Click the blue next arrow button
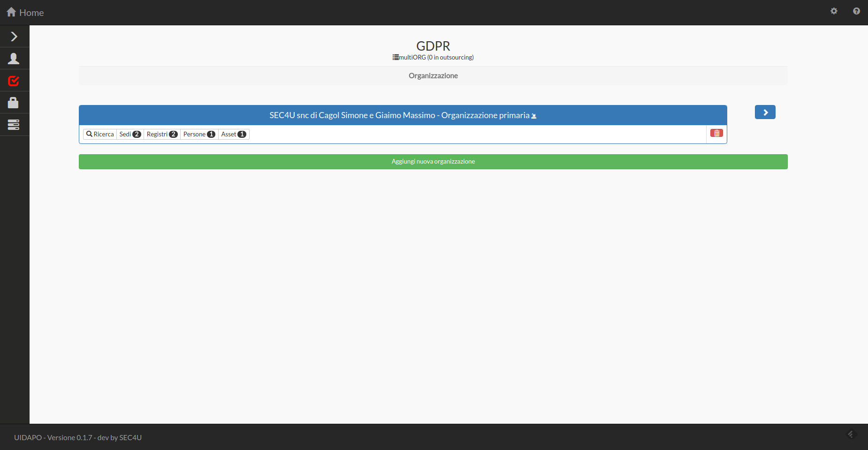The width and height of the screenshot is (868, 450). pos(765,112)
